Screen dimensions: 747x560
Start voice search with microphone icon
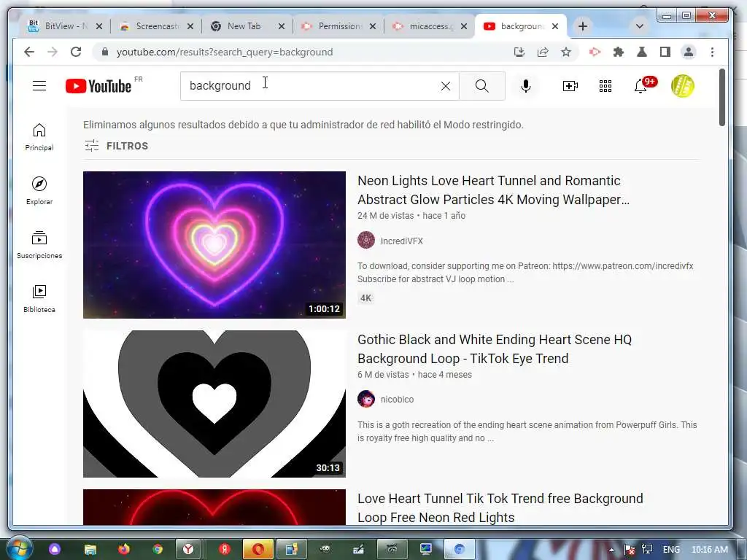click(525, 86)
